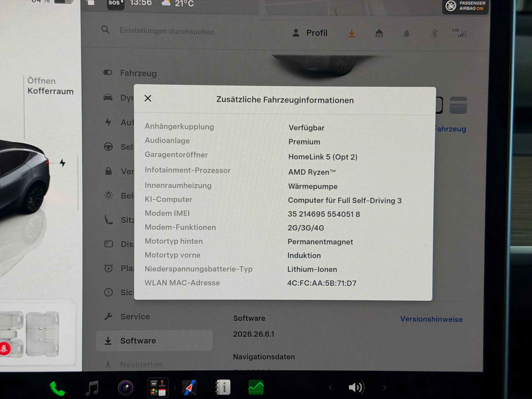Tap the Computer für Full Self-Driving 3 text
This screenshot has height=399, width=532.
345,201
